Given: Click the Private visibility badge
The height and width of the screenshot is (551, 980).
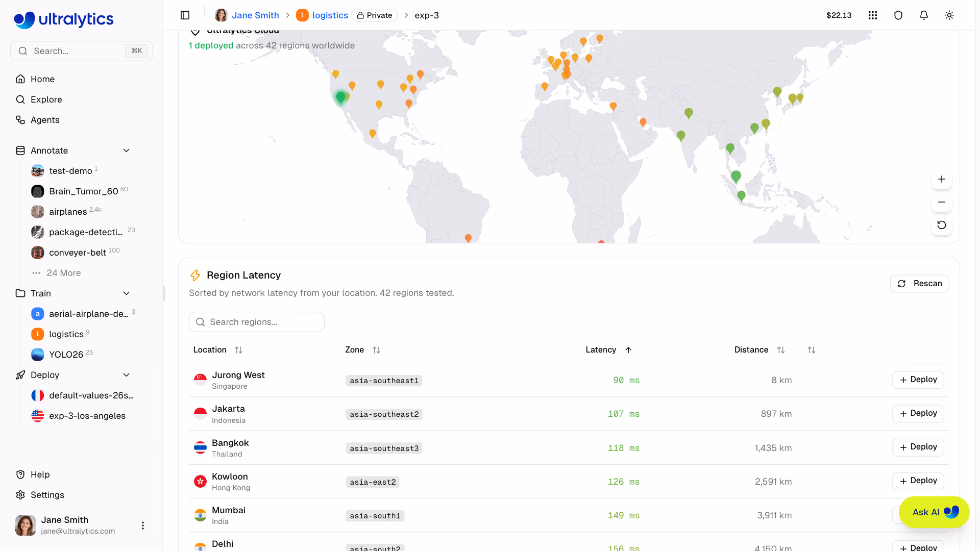Looking at the screenshot, I should [375, 15].
